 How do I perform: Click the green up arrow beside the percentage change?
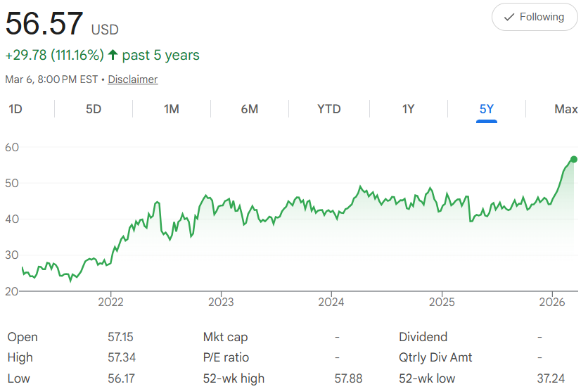113,55
